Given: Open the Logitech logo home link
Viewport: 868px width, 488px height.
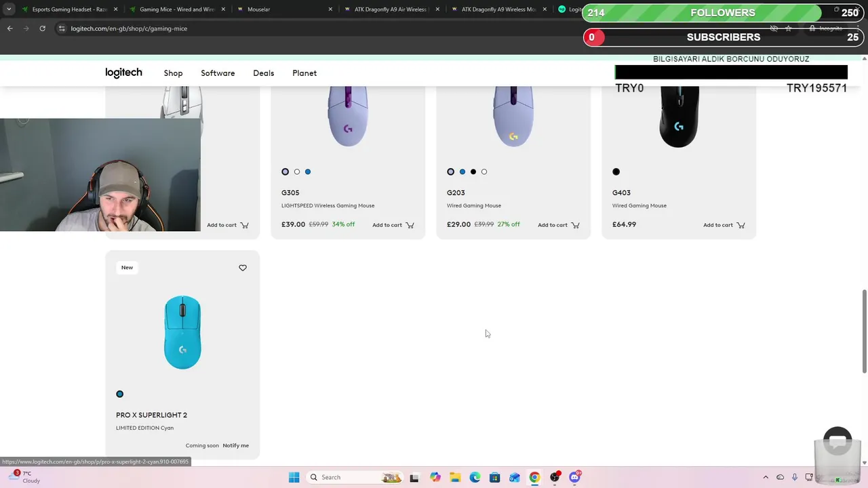Looking at the screenshot, I should click(x=123, y=73).
